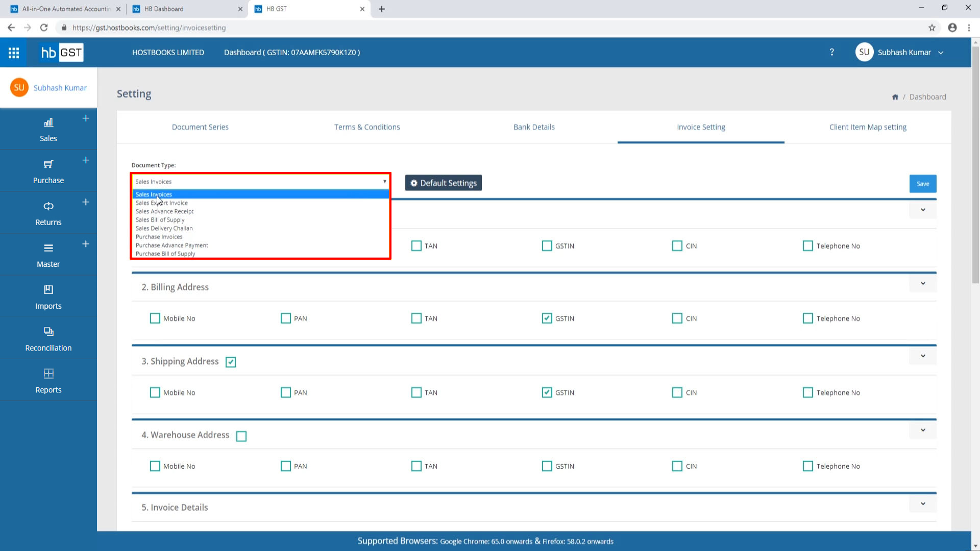Select Sales Export Invoice from dropdown
This screenshot has height=551, width=980.
pyautogui.click(x=161, y=203)
